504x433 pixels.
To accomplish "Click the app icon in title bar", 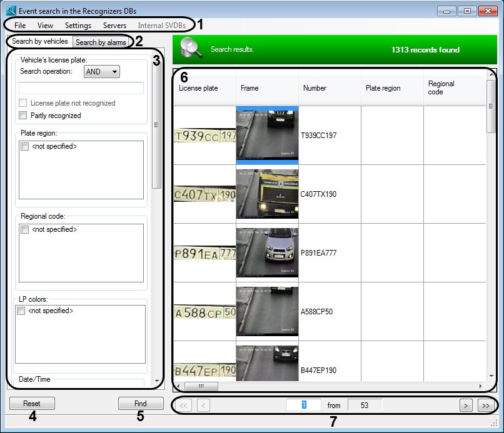I will point(11,11).
